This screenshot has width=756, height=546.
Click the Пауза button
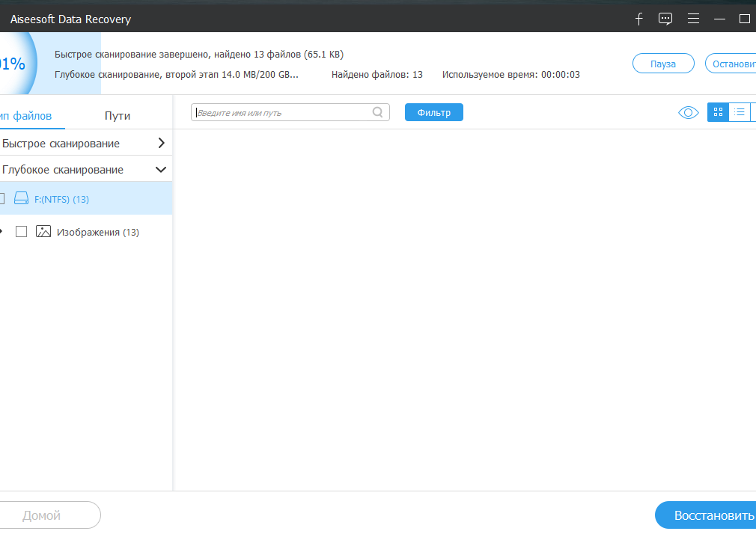(x=663, y=64)
